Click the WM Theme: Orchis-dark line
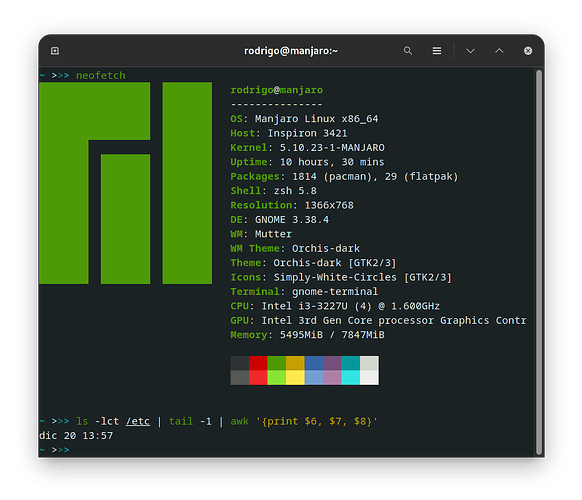This screenshot has width=582, height=500. (x=295, y=248)
